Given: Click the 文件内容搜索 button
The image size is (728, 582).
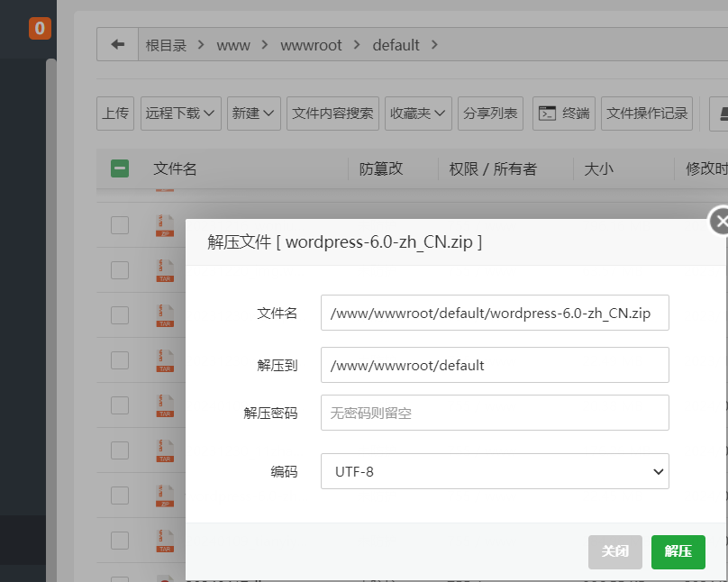Looking at the screenshot, I should 332,114.
